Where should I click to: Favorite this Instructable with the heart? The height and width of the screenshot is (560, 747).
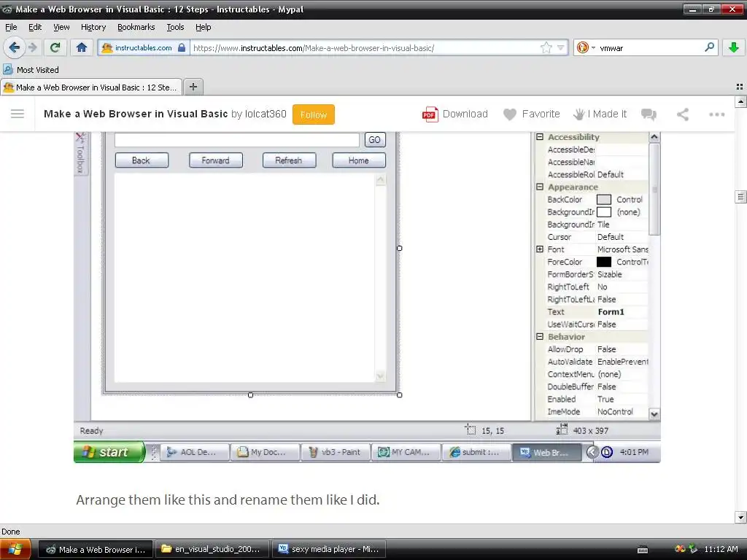[x=532, y=114]
